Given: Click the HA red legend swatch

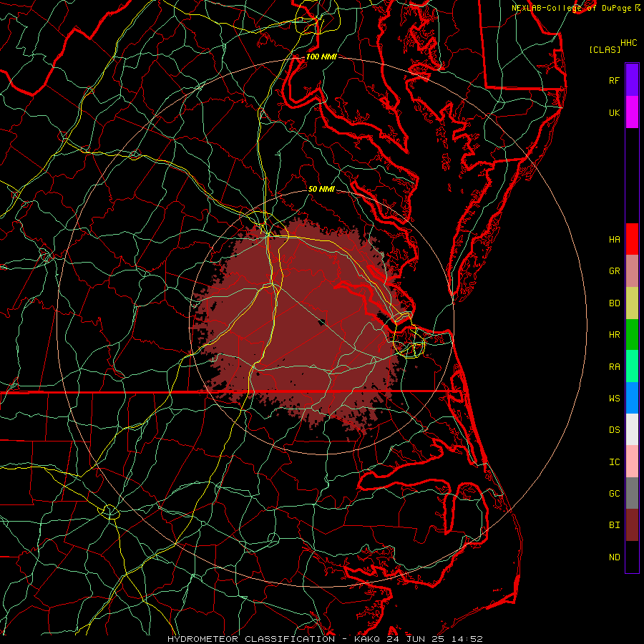Looking at the screenshot, I should click(632, 239).
